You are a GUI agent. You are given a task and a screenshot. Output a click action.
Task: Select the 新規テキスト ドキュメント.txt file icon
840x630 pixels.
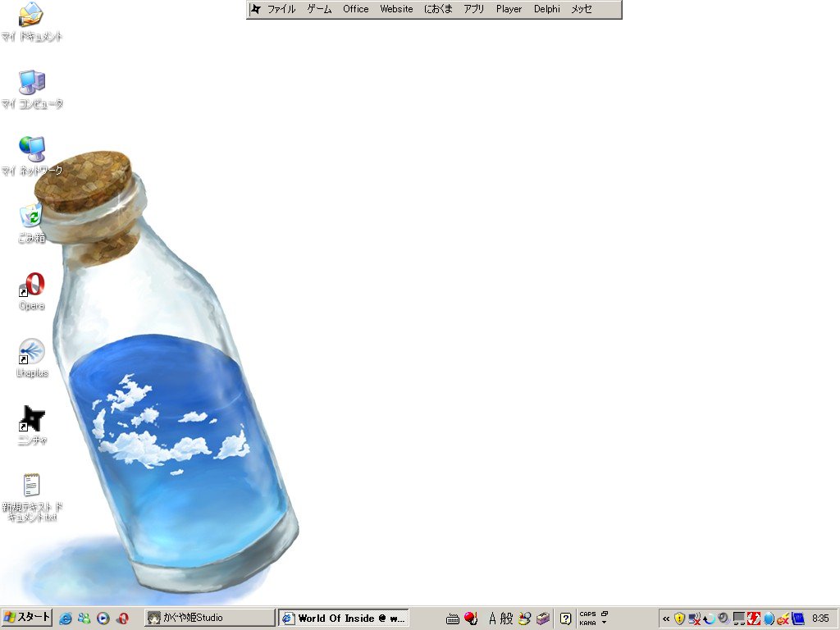click(32, 497)
